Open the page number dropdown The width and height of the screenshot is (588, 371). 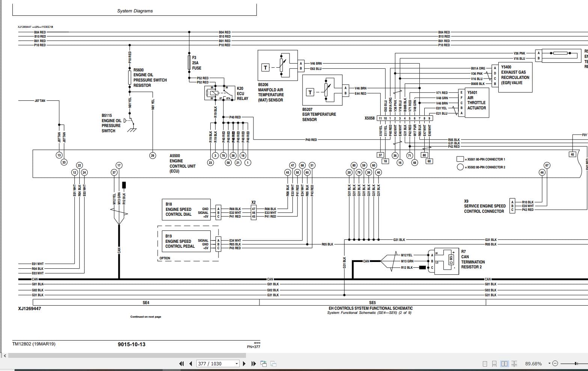[x=237, y=363]
